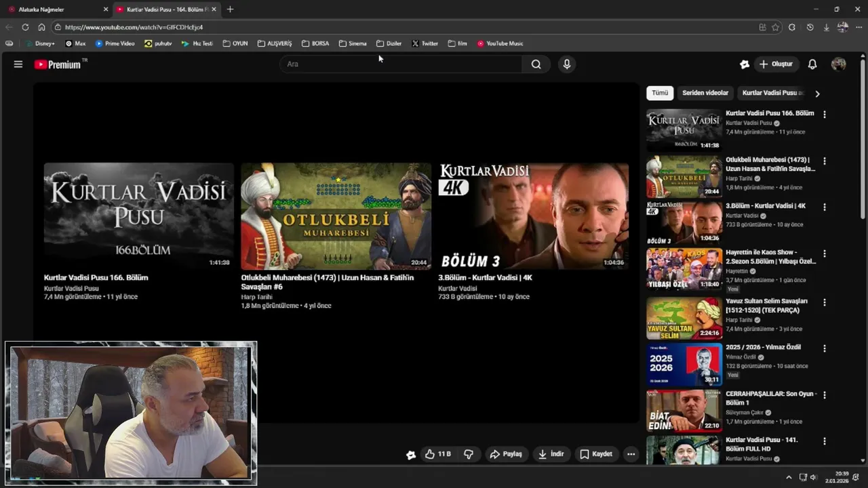The image size is (868, 488).
Task: Like the video with thumbs up
Action: pyautogui.click(x=438, y=454)
